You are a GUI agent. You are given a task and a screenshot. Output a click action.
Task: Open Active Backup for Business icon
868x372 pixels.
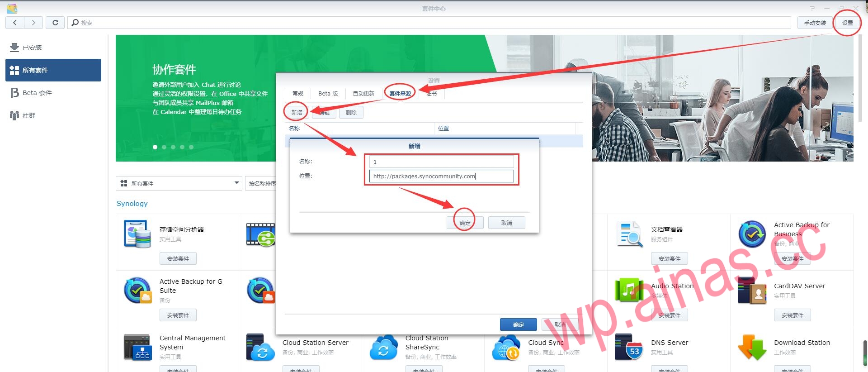[752, 234]
